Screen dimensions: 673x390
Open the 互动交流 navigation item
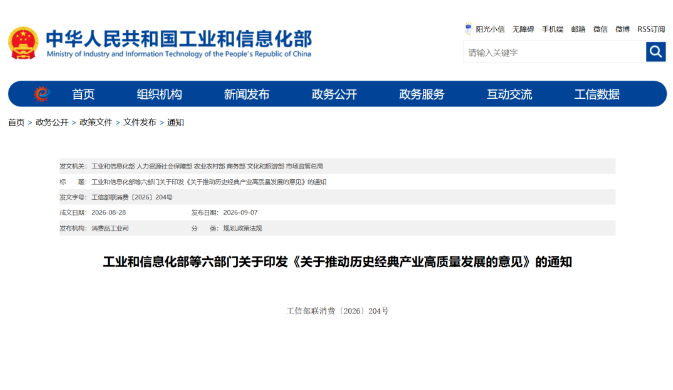509,94
